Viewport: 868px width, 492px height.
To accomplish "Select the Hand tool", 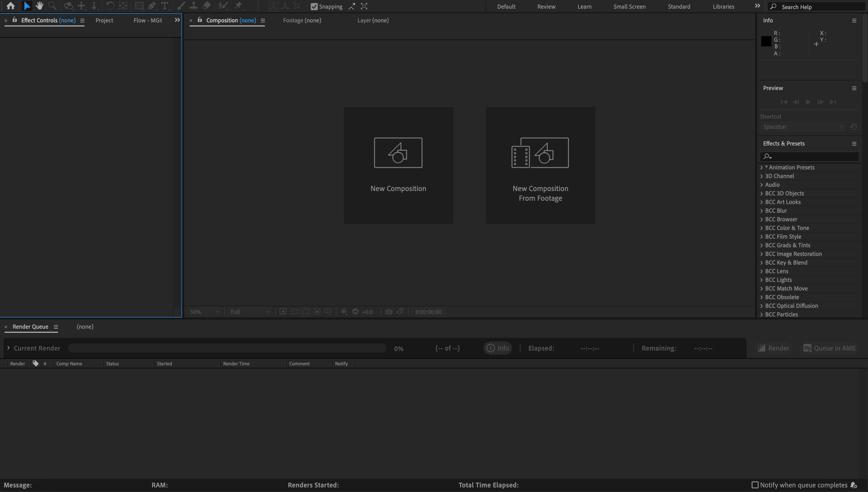I will point(39,6).
